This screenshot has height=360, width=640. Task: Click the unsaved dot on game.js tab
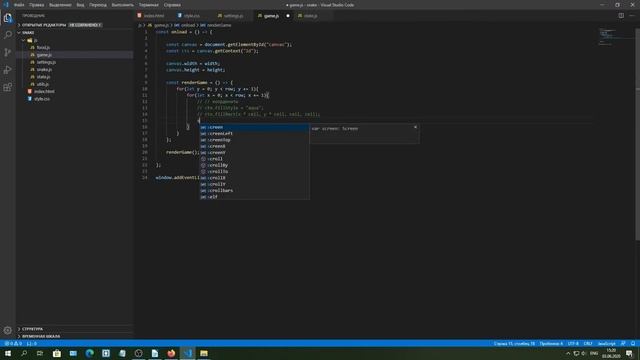pos(288,16)
